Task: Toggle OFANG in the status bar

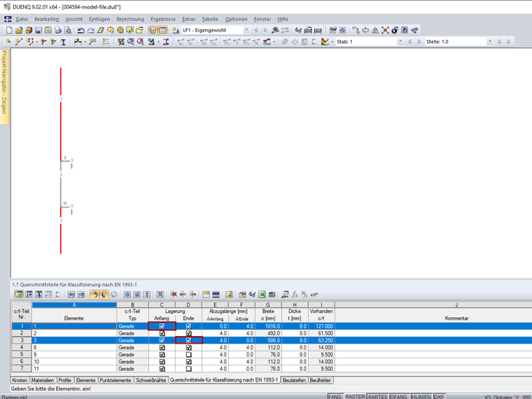Action: coord(399,396)
